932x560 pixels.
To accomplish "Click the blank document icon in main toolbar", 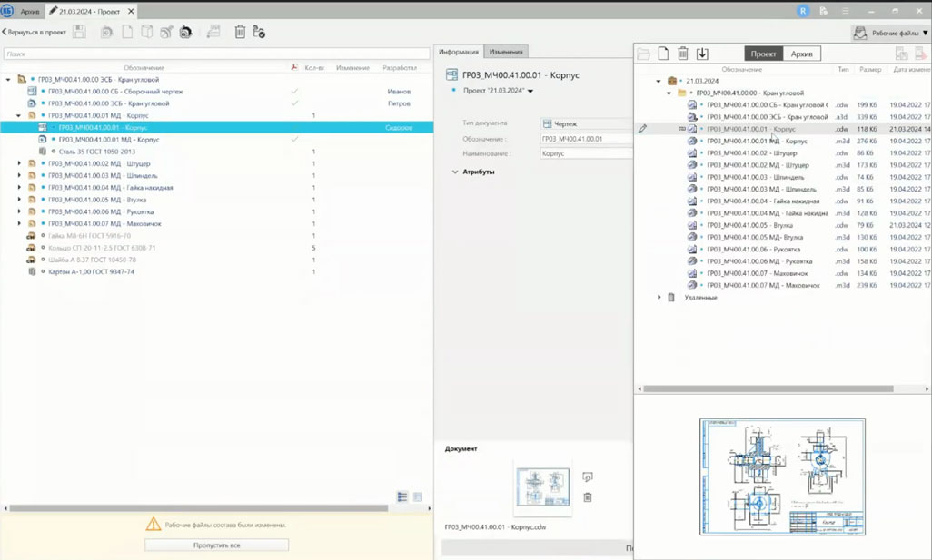I will [x=127, y=32].
